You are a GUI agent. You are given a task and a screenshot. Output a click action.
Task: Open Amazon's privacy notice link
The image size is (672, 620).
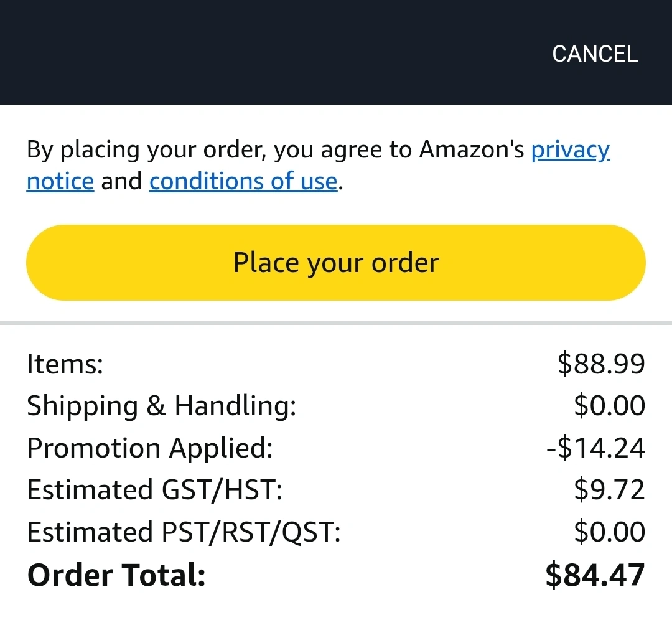click(570, 150)
